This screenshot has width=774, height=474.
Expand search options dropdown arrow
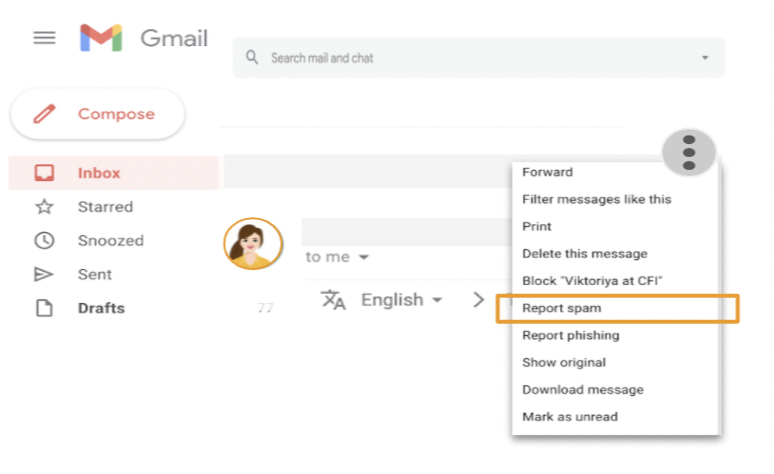(705, 58)
